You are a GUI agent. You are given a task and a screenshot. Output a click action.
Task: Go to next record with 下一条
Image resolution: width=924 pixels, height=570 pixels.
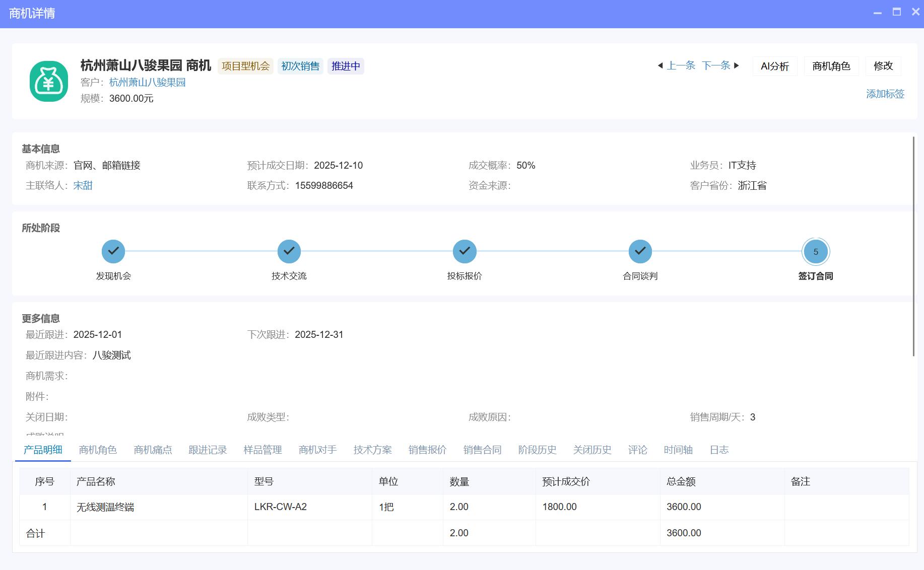[720, 65]
